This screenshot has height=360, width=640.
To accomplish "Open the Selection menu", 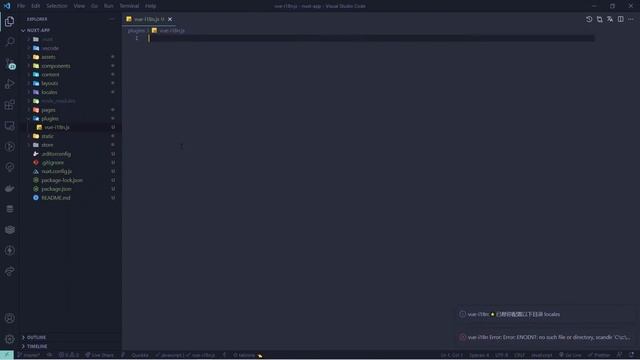I will pos(57,6).
